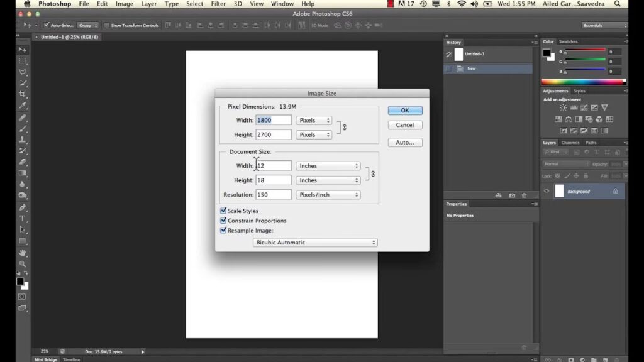The width and height of the screenshot is (644, 362).
Task: Toggle the Resample Image checkbox
Action: (x=223, y=231)
